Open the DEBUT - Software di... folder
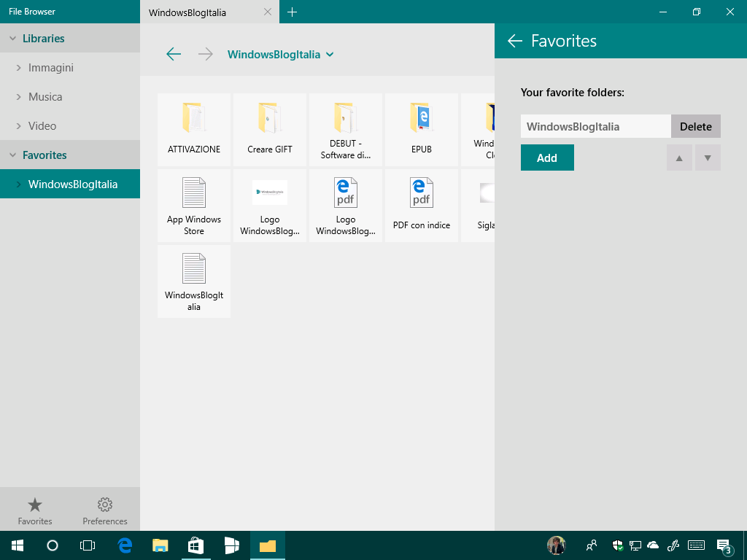The height and width of the screenshot is (560, 747). (345, 130)
